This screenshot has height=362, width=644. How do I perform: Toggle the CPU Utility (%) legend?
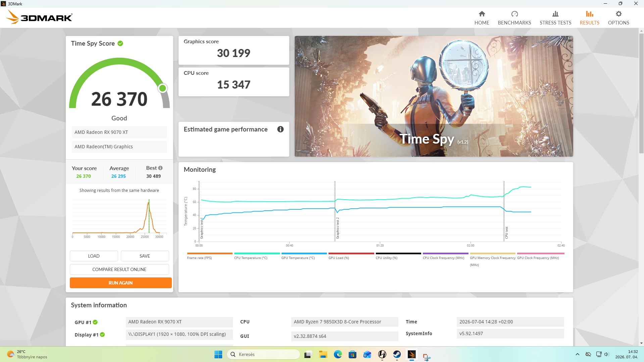point(398,256)
